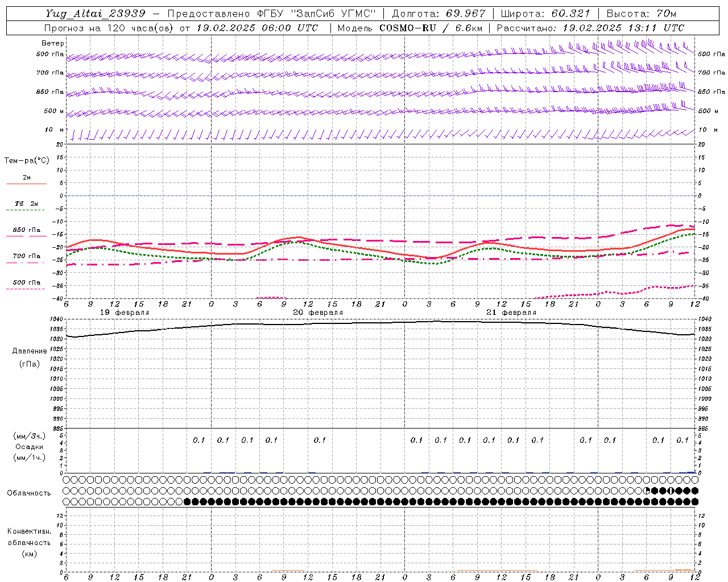Click the Модель COSMO-RU / 6.6км label
Viewport: 728px width, 582px height.
409,28
